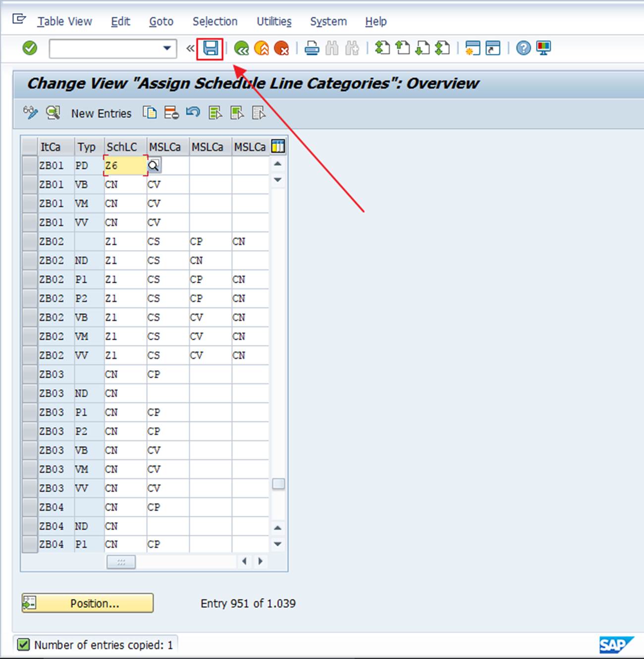This screenshot has height=659, width=644.
Task: Click the orange Exit icon
Action: pos(261,49)
